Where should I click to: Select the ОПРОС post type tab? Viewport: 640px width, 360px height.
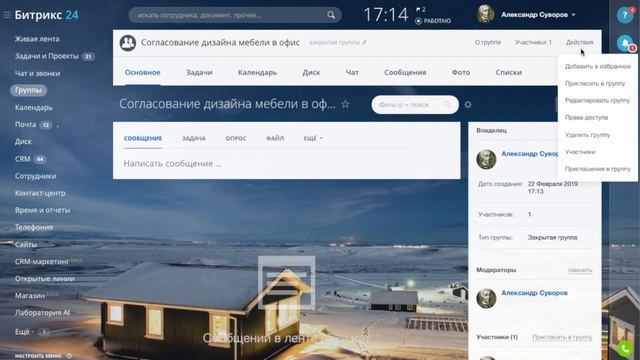236,138
